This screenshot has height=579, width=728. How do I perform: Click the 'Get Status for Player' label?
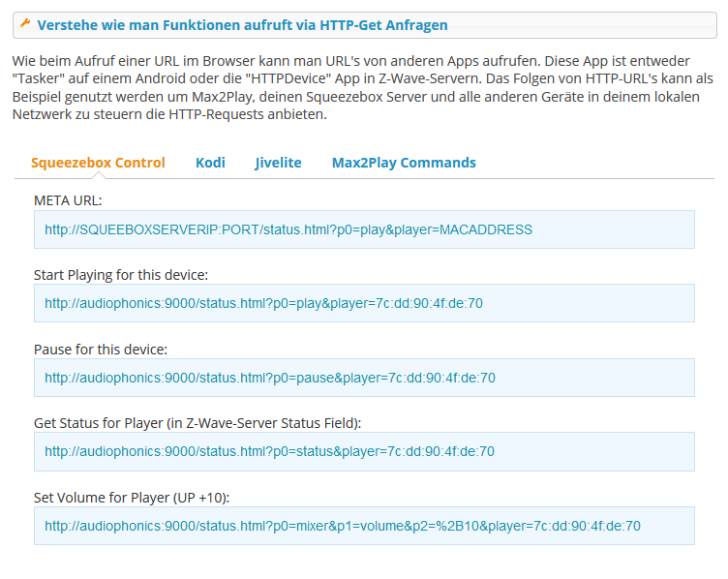[197, 423]
